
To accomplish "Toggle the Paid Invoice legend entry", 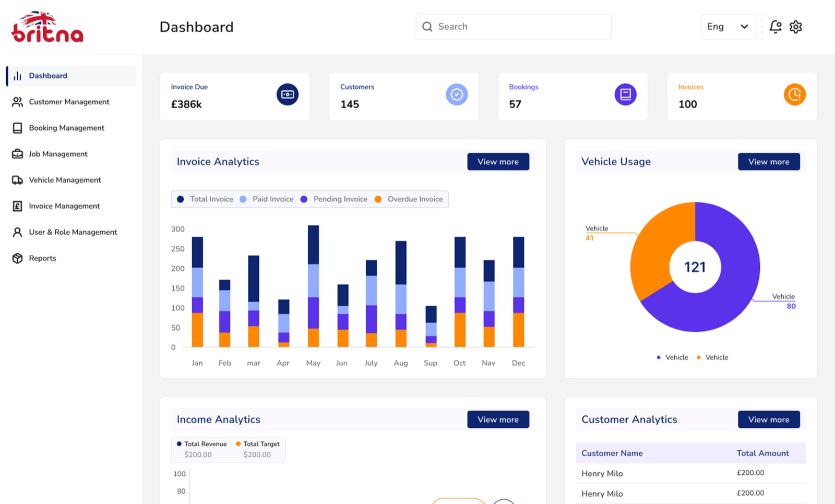I will pyautogui.click(x=267, y=199).
